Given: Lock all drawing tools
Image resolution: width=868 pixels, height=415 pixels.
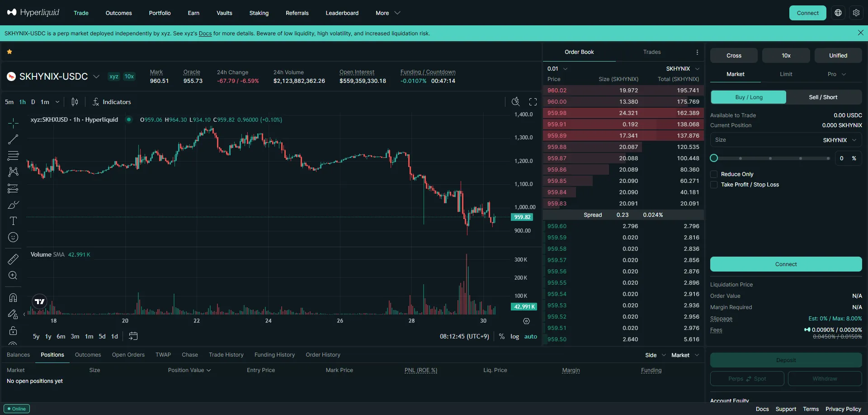Looking at the screenshot, I should point(13,330).
